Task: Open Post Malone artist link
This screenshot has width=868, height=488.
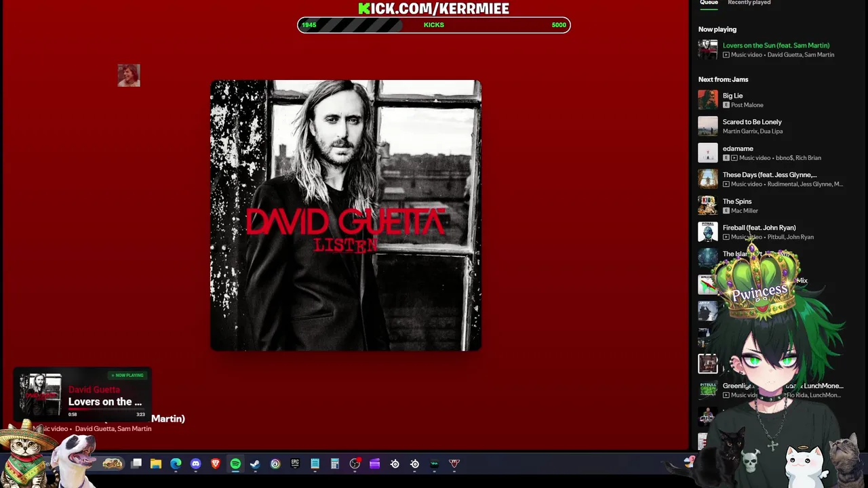Action: (x=747, y=105)
